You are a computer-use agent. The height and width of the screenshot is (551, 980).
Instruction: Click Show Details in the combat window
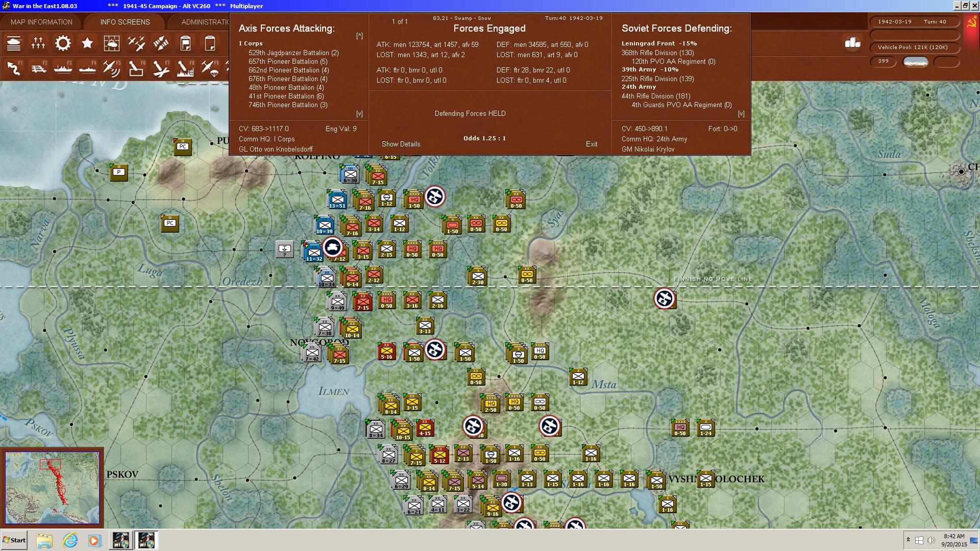tap(401, 144)
